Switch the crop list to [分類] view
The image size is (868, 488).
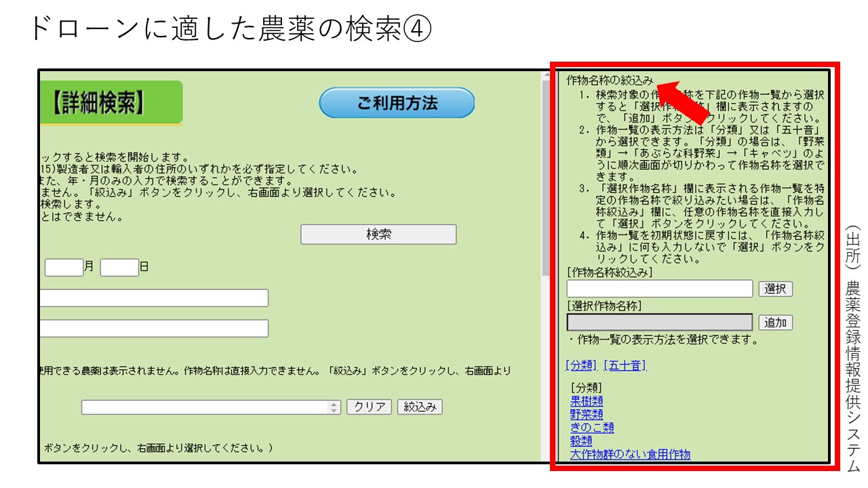point(581,365)
